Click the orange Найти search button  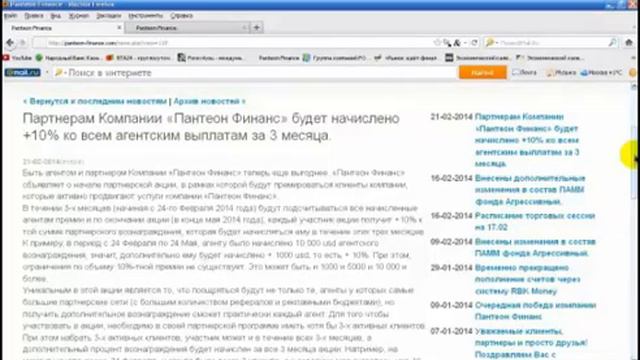pyautogui.click(x=482, y=72)
